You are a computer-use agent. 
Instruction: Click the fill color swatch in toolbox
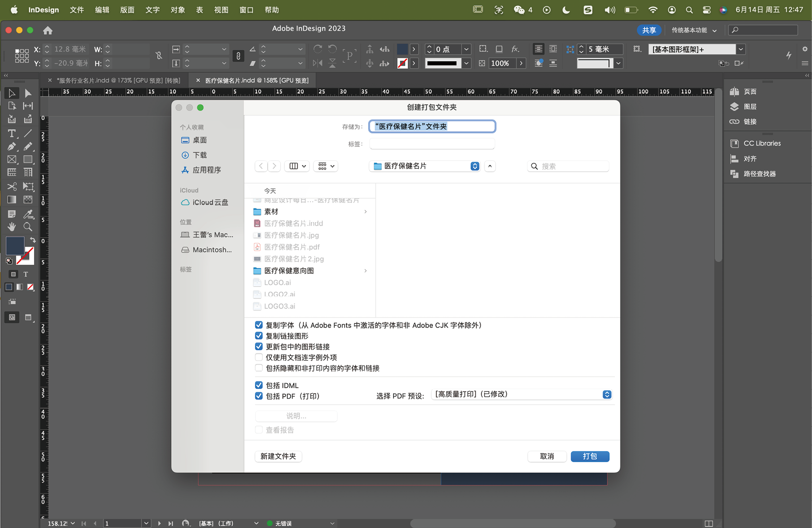pos(15,245)
